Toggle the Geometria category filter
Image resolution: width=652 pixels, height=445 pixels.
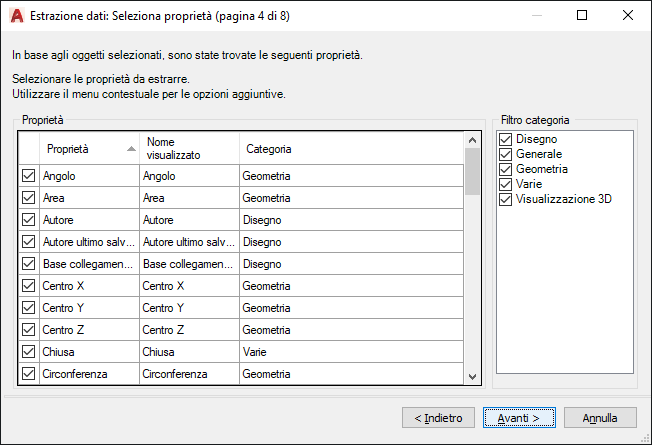tap(506, 170)
